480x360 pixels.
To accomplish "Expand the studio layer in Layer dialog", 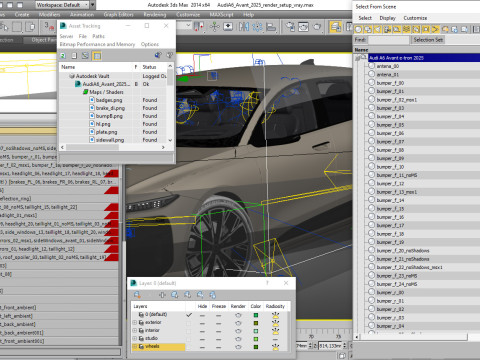I will click(x=135, y=338).
